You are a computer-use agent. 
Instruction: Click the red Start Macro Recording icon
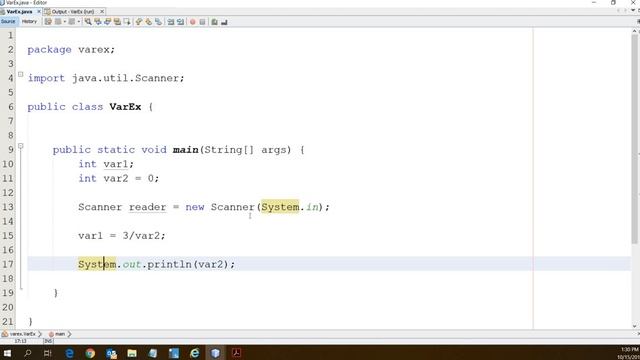(x=193, y=22)
